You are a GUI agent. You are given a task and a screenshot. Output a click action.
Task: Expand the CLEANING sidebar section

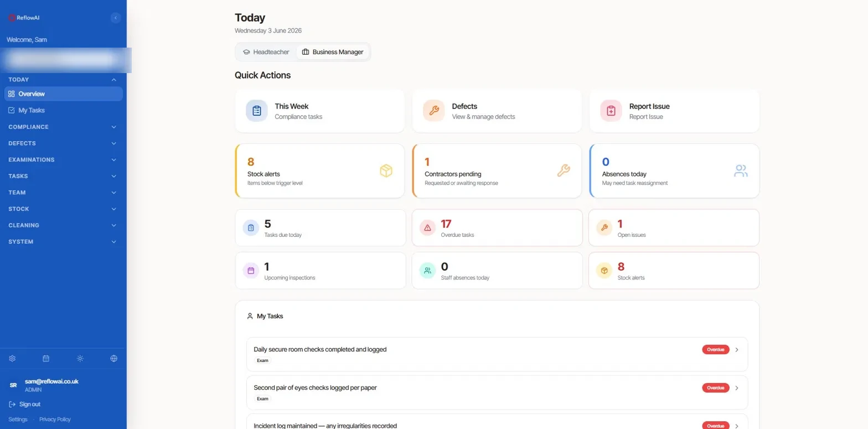[x=63, y=225]
